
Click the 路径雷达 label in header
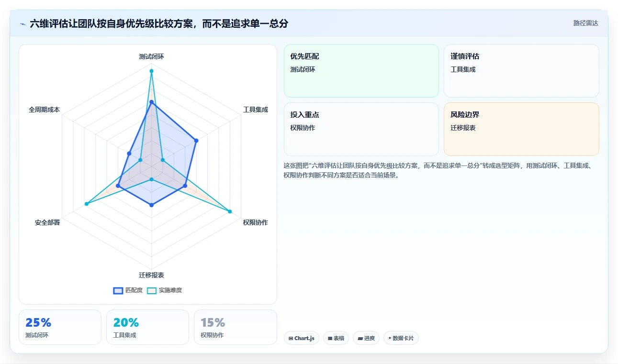[x=586, y=23]
